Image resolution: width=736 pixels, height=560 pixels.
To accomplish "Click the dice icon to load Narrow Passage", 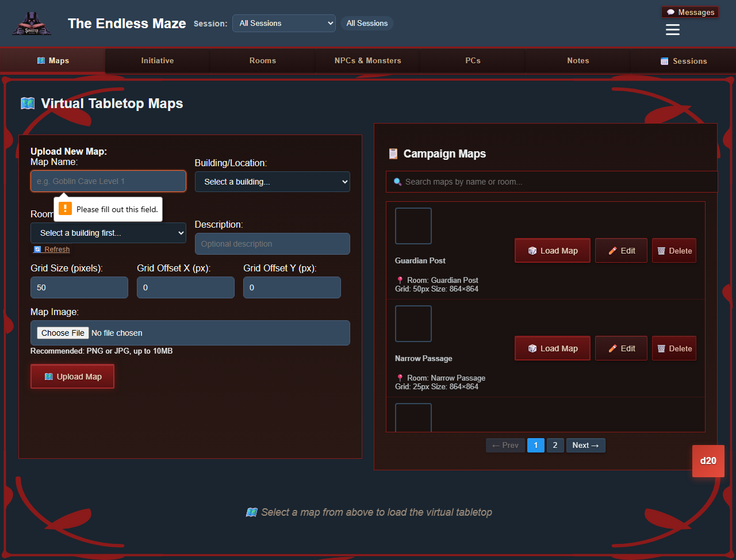I will pyautogui.click(x=533, y=348).
